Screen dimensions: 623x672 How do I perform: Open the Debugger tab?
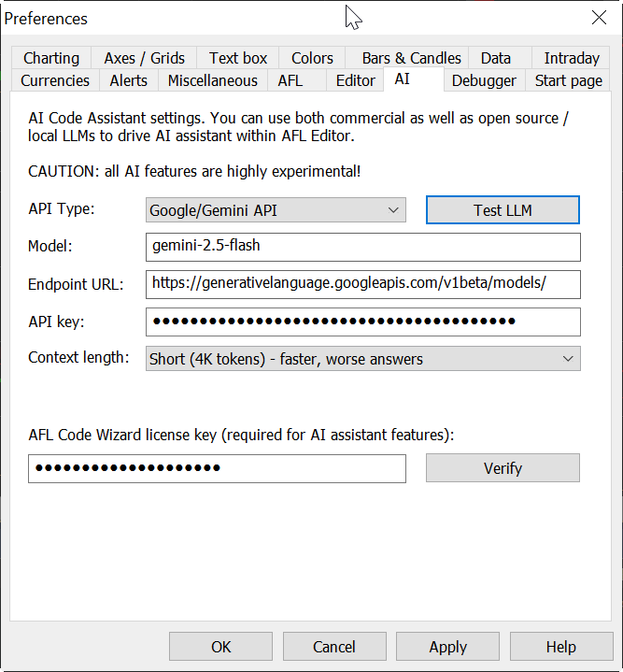484,80
